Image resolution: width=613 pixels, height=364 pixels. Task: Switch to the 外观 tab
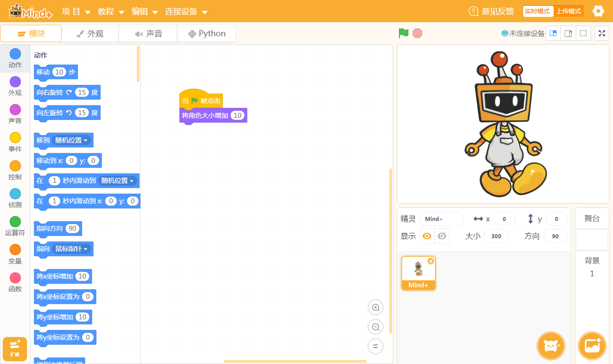(90, 34)
